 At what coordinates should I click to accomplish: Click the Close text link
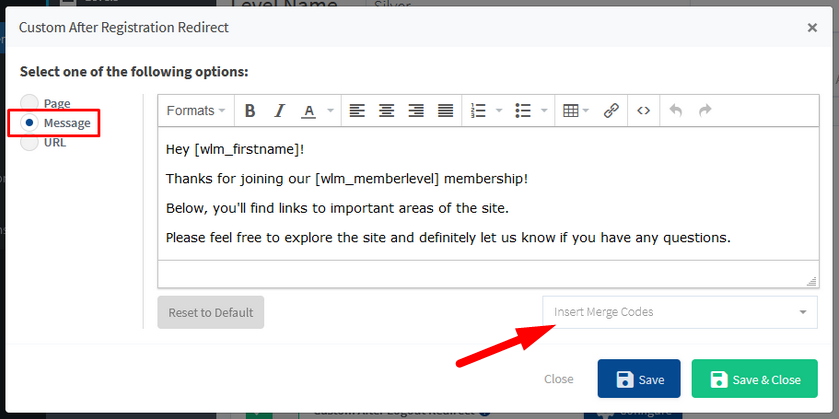coord(559,379)
